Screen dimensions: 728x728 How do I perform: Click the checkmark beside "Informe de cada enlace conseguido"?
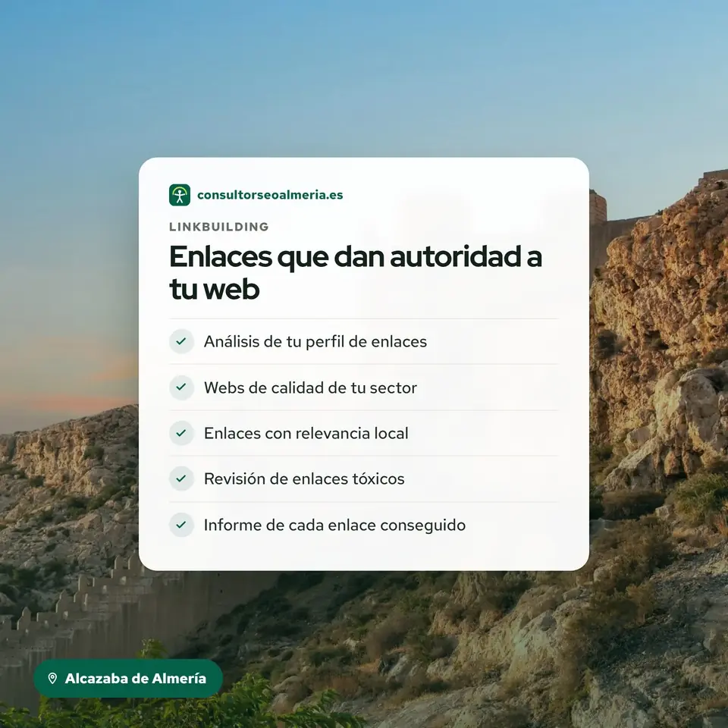tap(181, 525)
